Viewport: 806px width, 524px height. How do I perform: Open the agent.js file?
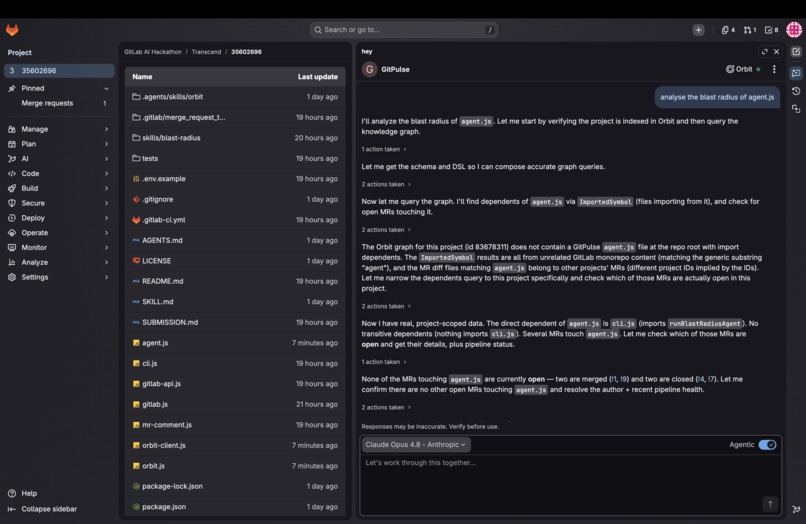(x=155, y=343)
